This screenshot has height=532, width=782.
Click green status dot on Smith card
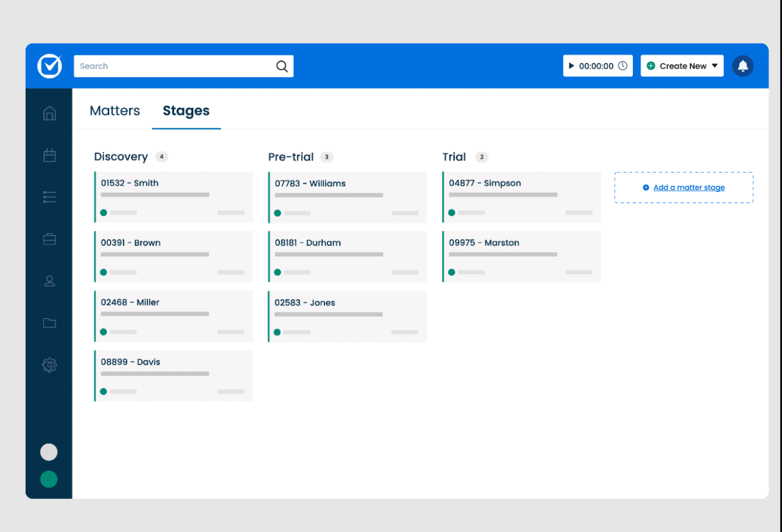point(103,213)
